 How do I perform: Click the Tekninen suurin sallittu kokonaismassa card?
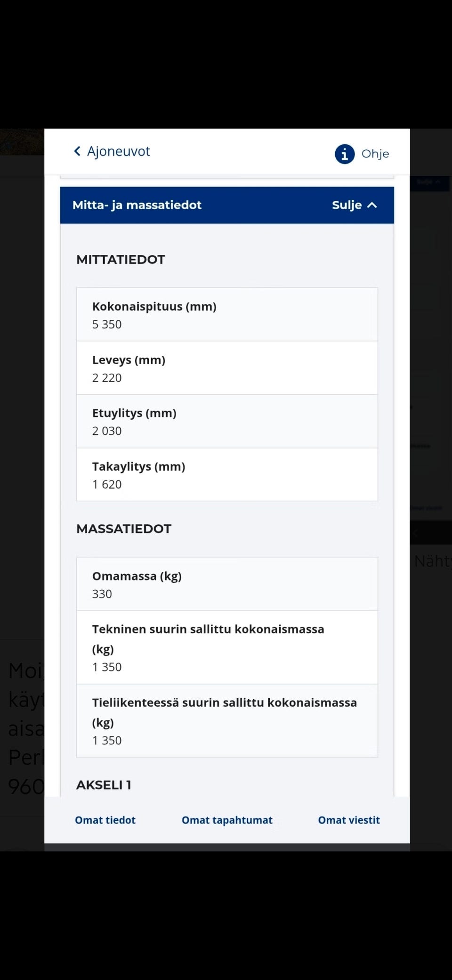pos(227,647)
